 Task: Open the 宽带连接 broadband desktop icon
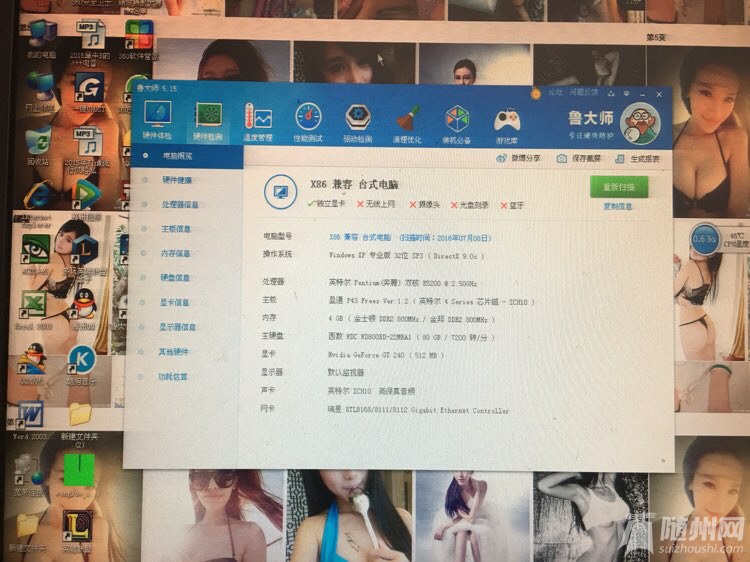pyautogui.click(x=28, y=474)
